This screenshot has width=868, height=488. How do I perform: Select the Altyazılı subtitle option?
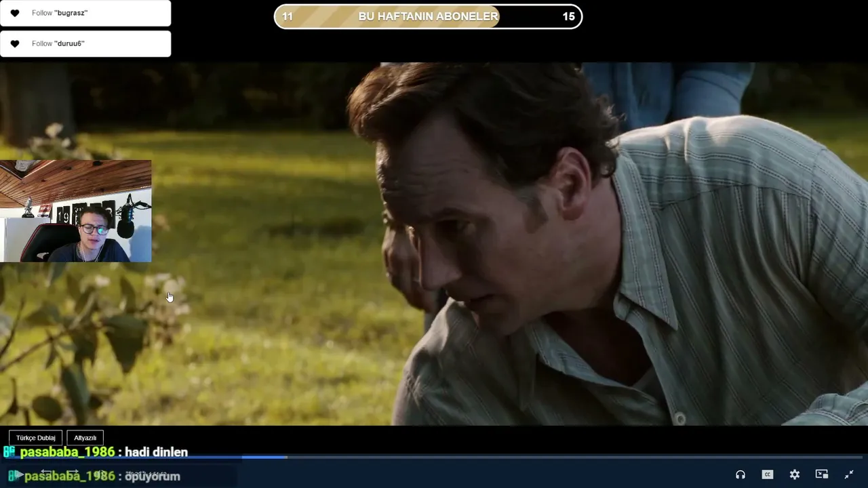85,438
